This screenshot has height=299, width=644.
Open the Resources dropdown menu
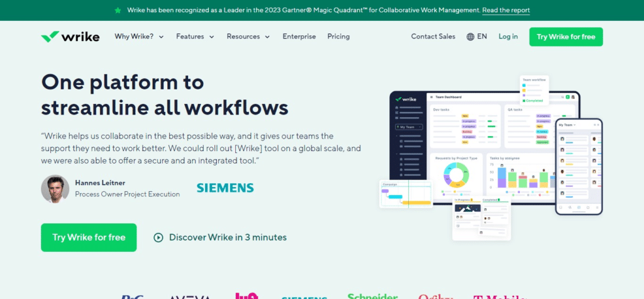click(248, 37)
